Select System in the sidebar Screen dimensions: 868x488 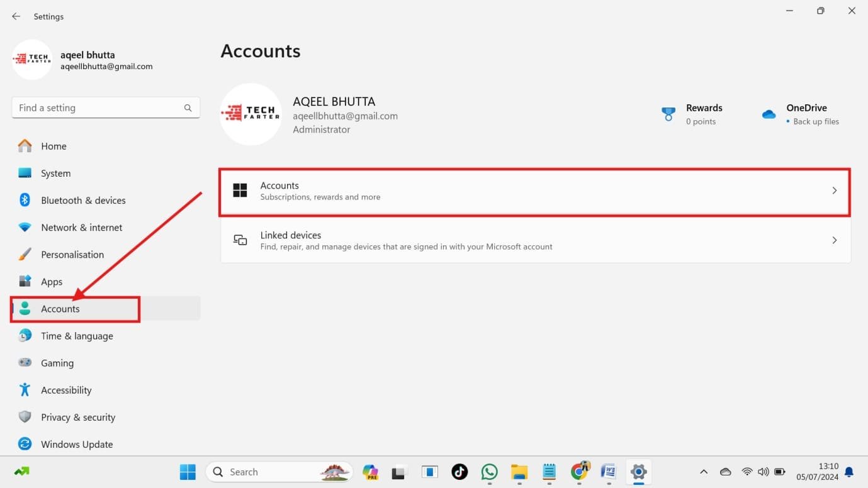pyautogui.click(x=55, y=174)
